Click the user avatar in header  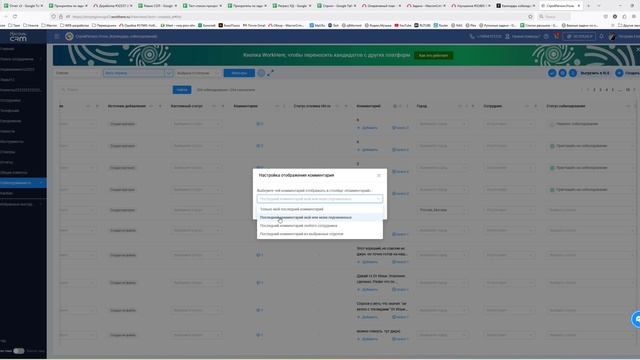(612, 37)
